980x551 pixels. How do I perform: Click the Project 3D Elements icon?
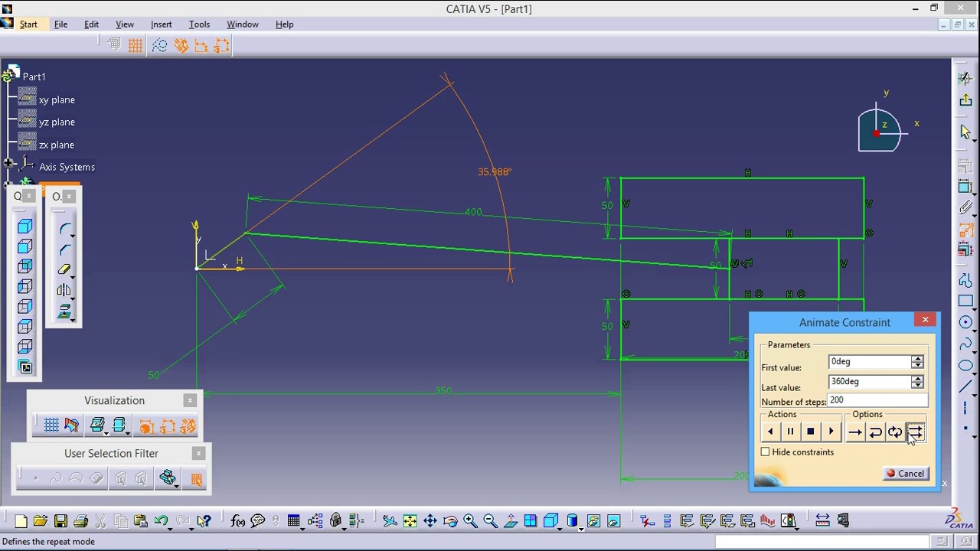[64, 311]
